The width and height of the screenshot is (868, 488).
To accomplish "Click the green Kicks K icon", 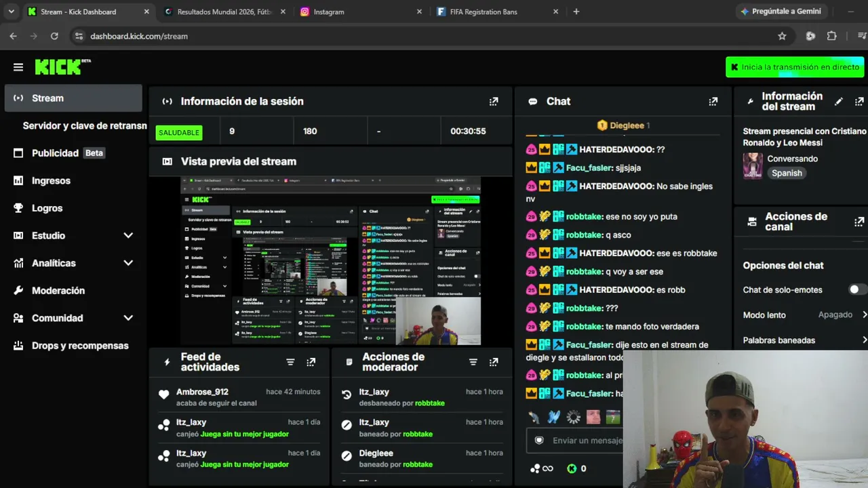I will point(572,468).
